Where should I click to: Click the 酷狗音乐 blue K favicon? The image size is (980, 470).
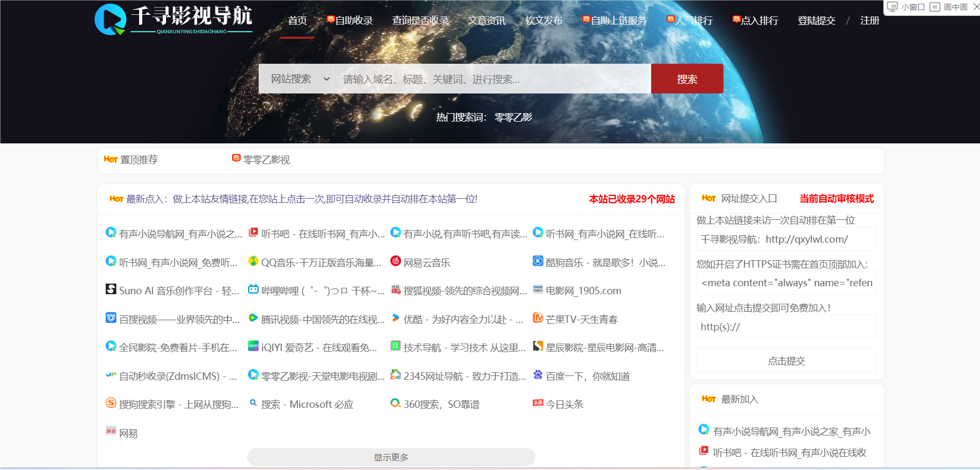pyautogui.click(x=538, y=261)
